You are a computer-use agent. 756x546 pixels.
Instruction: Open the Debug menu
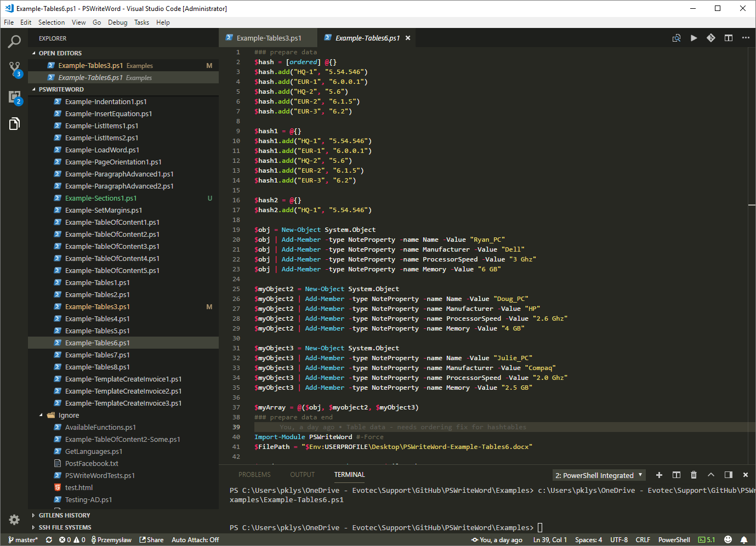point(117,22)
